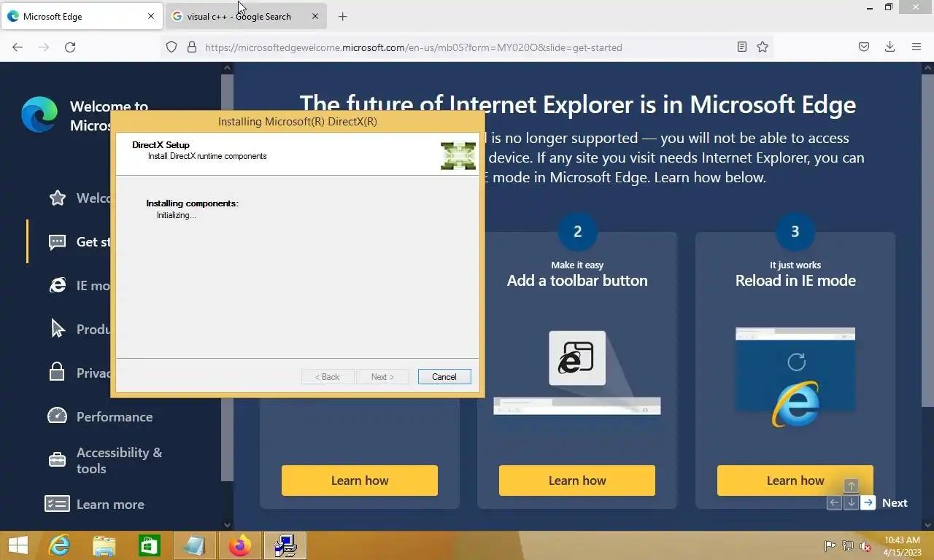The height and width of the screenshot is (560, 934).
Task: Click the network tray icon
Action: click(x=848, y=545)
